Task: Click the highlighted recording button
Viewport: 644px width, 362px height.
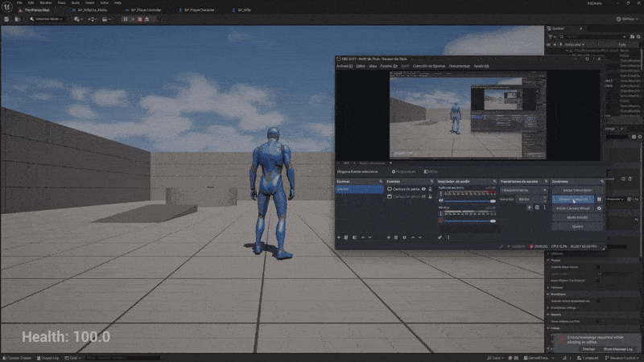Action: 573,200
